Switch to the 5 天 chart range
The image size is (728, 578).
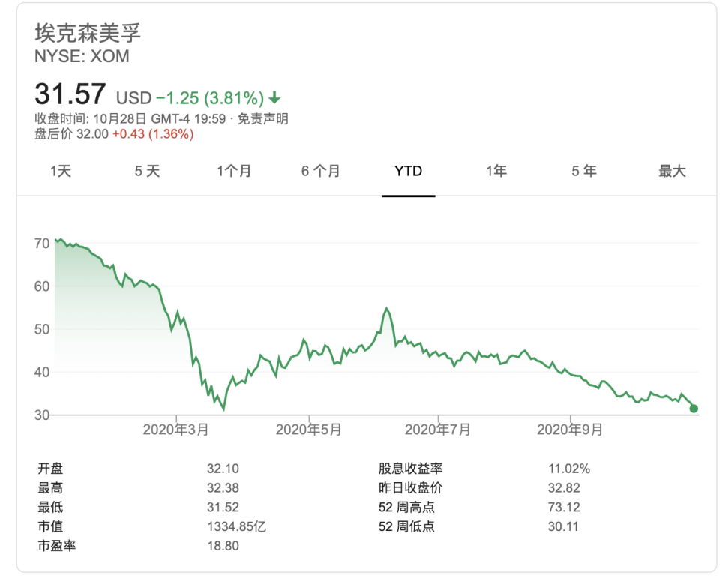click(148, 172)
